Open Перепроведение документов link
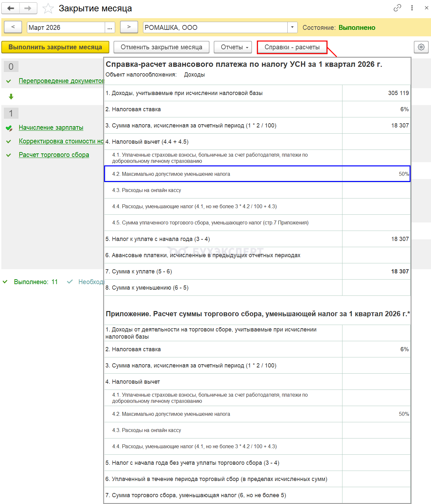The height and width of the screenshot is (504, 431). (x=61, y=81)
